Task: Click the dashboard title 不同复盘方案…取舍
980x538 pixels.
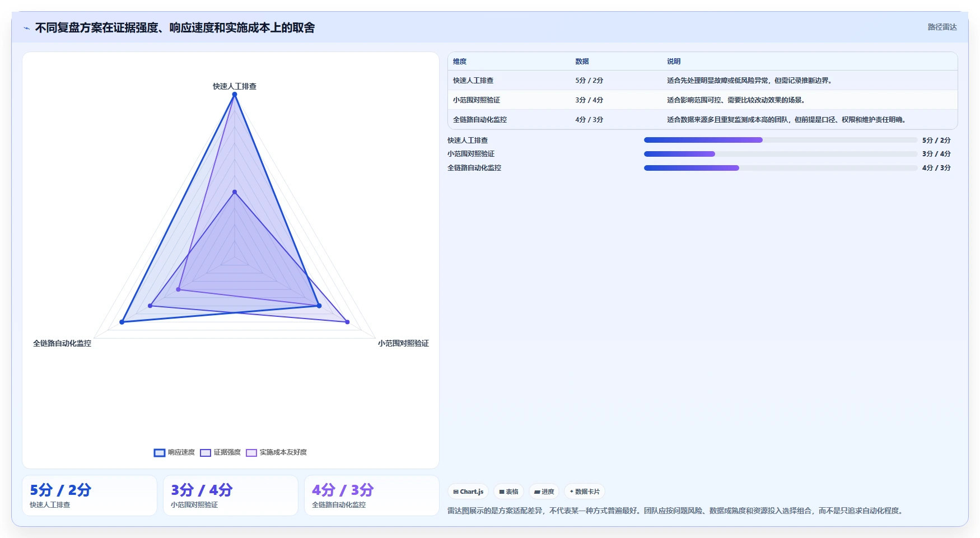Action: coord(175,27)
